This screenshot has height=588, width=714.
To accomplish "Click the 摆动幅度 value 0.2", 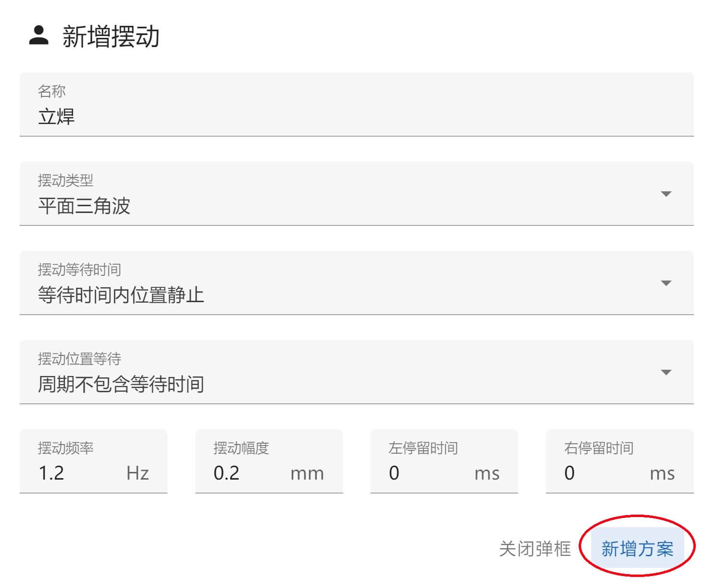I will coord(226,473).
